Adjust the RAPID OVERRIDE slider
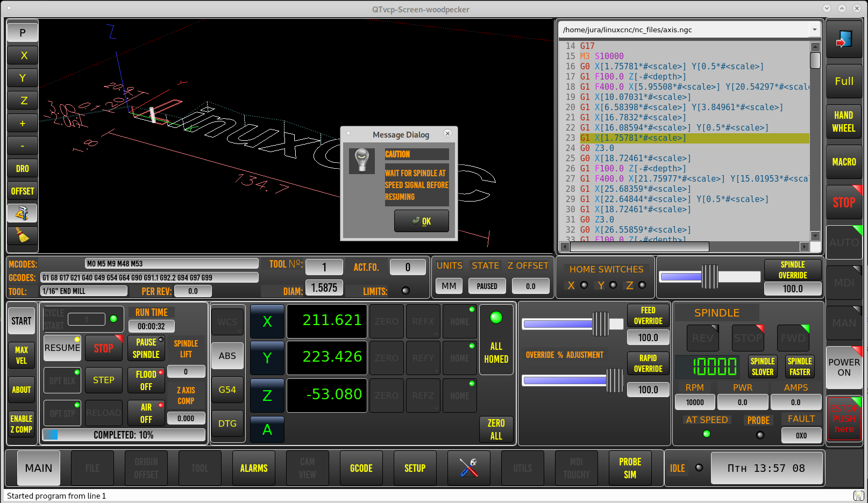Screen dimensions: 868x503 coord(573,380)
